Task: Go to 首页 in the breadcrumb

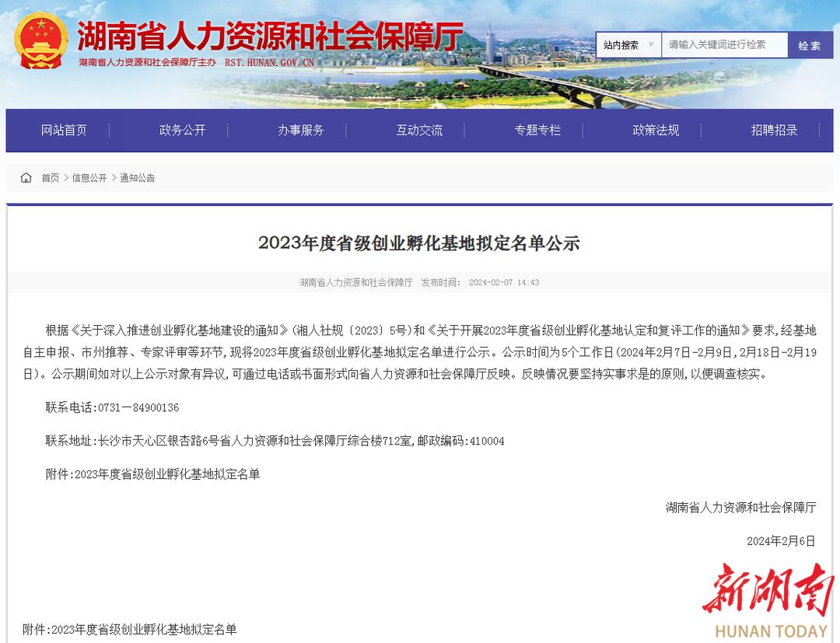Action: coord(51,178)
